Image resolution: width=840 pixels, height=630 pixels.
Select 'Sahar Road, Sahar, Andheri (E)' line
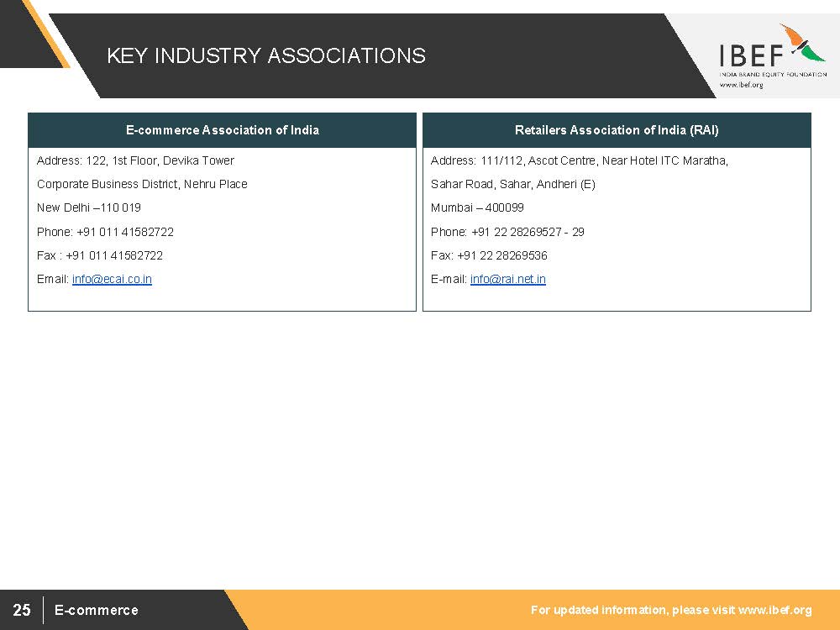click(512, 184)
